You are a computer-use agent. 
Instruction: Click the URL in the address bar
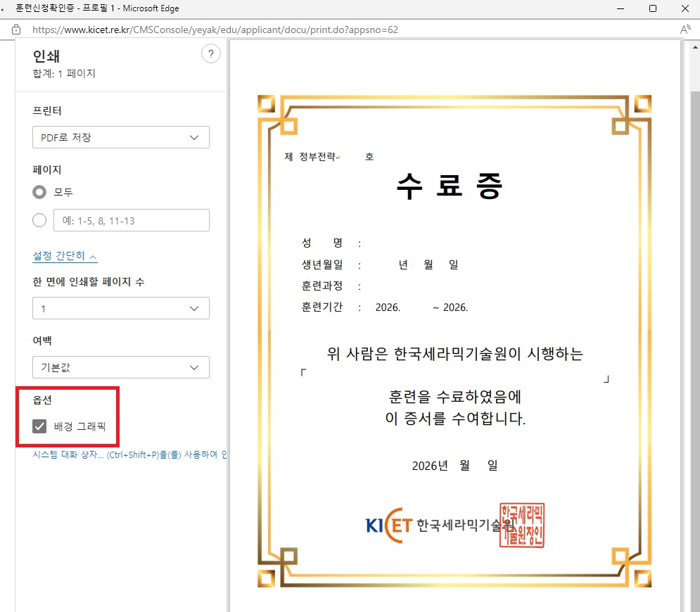click(x=215, y=30)
